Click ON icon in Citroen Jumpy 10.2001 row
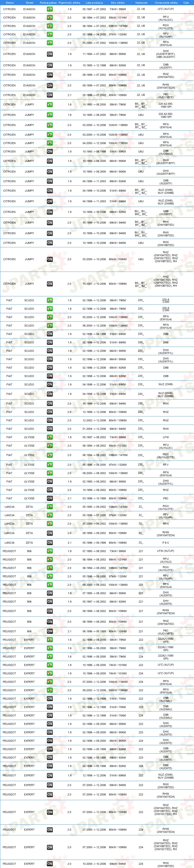194x868 pixels. 50,284
